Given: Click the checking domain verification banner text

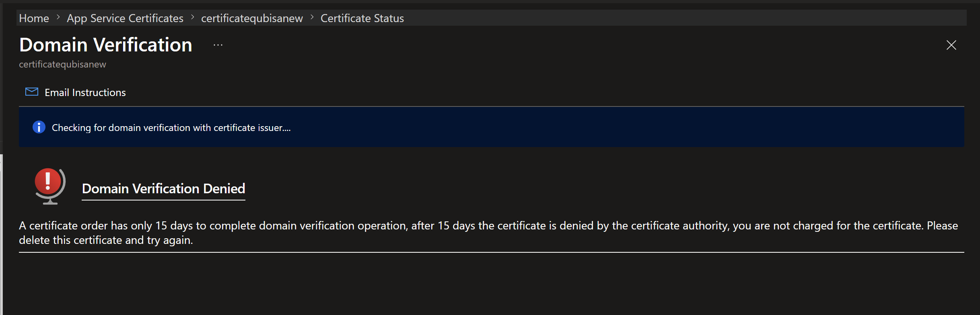Looking at the screenshot, I should coord(171,128).
